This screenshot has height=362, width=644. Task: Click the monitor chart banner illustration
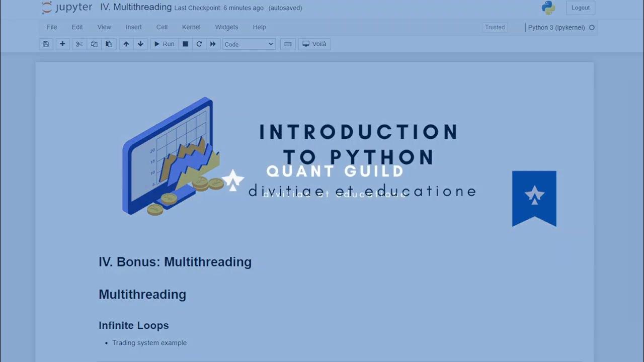pyautogui.click(x=173, y=156)
